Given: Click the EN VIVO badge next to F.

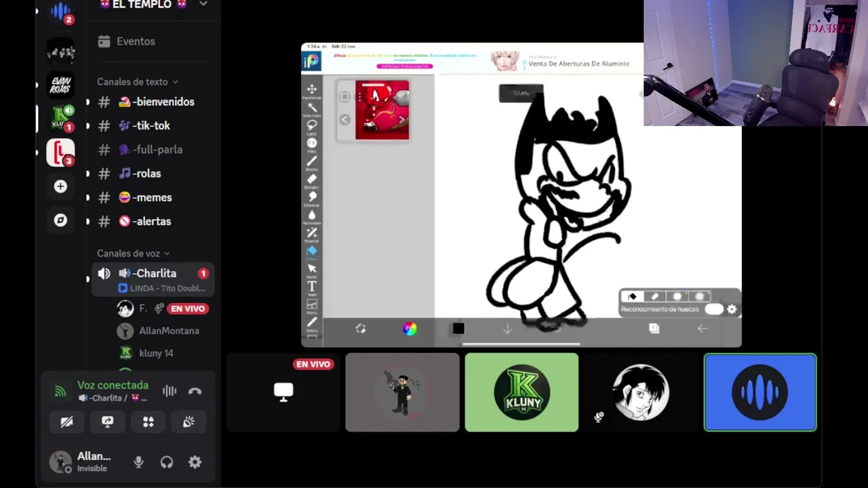Looking at the screenshot, I should click(188, 308).
